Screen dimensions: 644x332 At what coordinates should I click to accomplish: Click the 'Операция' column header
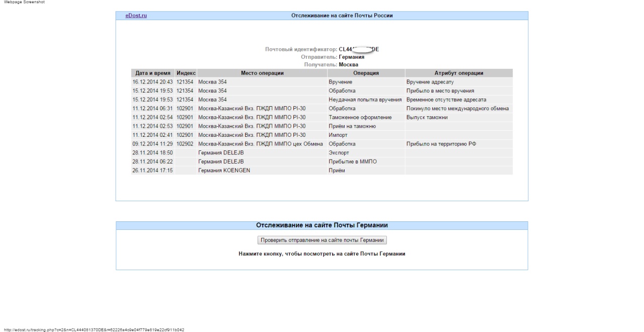[x=366, y=73]
